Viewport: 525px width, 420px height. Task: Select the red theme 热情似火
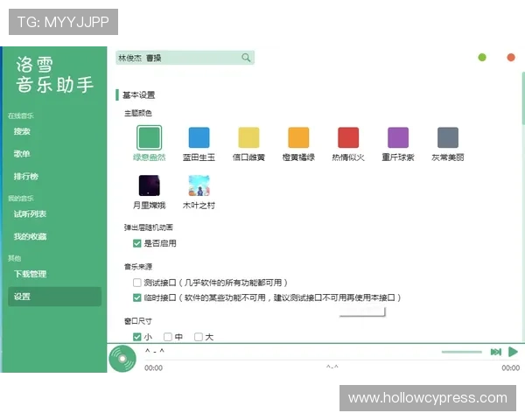pos(348,137)
